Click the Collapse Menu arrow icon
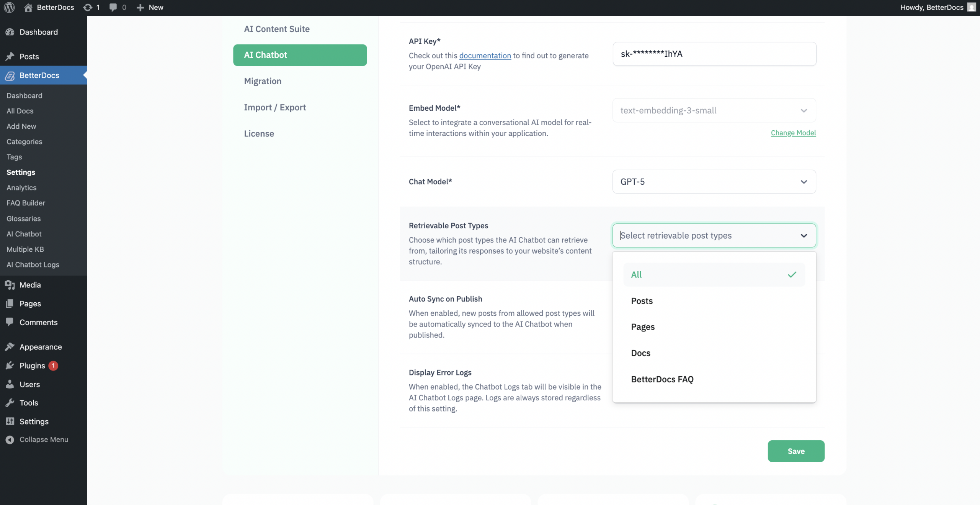 [10, 440]
